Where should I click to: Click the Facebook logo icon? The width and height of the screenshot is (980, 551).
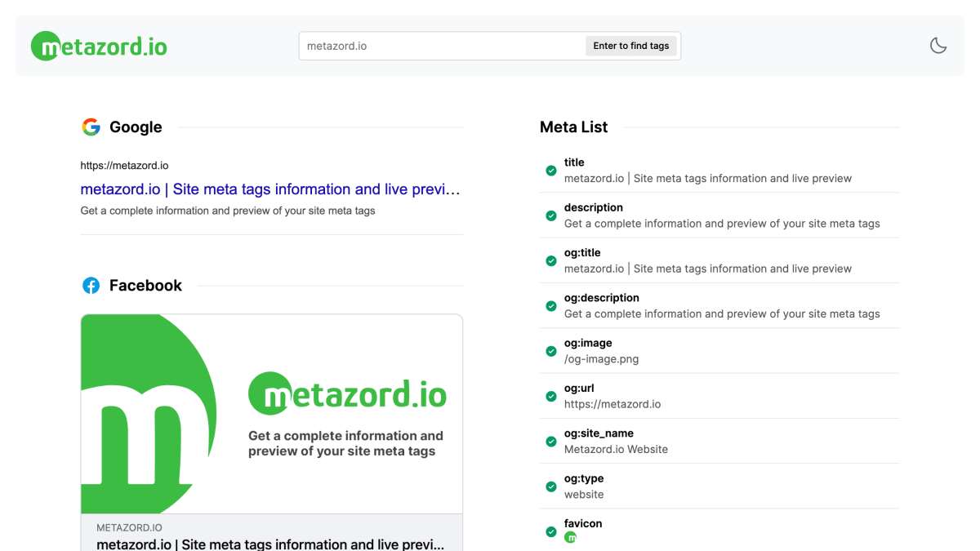[91, 286]
